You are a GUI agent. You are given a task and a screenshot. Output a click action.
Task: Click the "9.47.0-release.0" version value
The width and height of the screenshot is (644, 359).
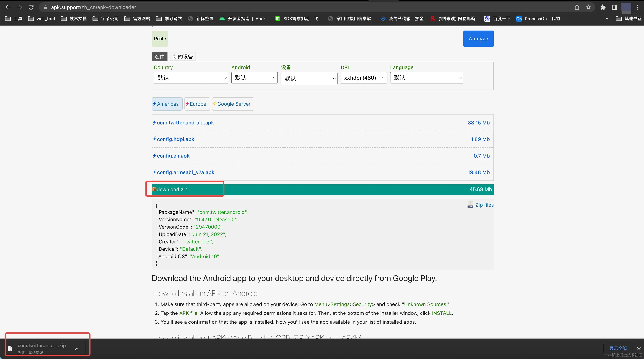pos(216,220)
